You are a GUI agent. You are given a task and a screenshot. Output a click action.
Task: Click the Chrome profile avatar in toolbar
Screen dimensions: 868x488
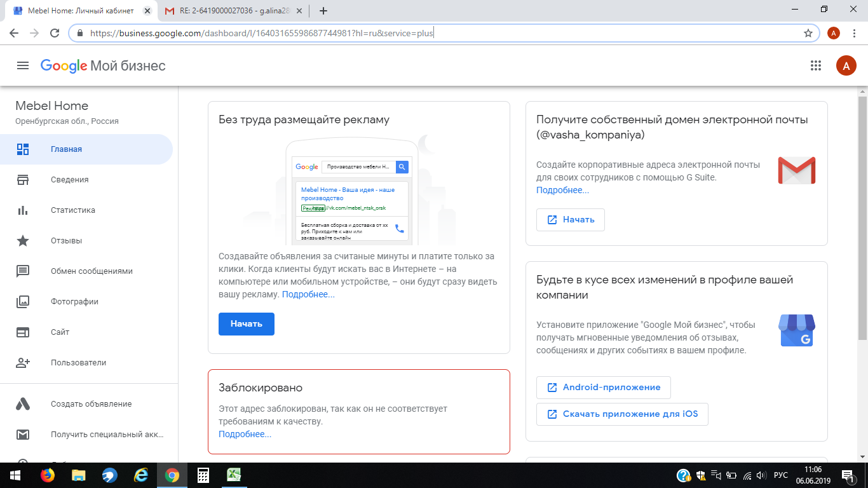pos(834,33)
